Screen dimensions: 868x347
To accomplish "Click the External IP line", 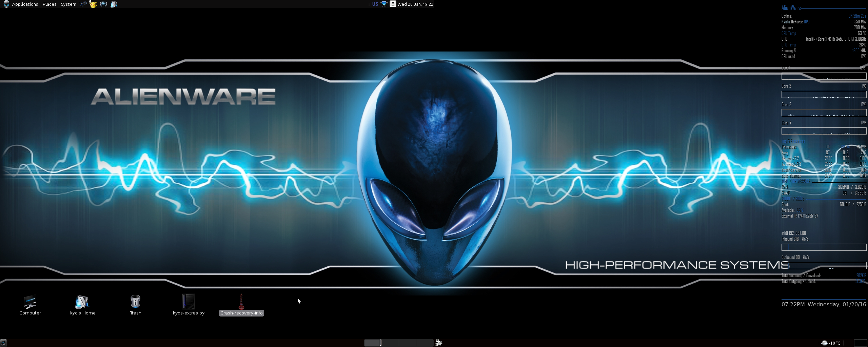I will pyautogui.click(x=800, y=216).
